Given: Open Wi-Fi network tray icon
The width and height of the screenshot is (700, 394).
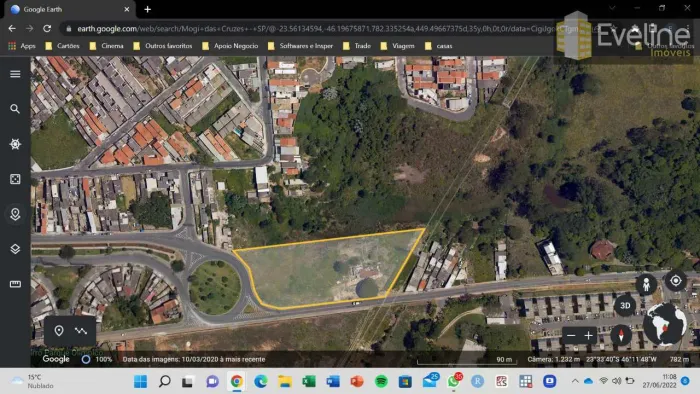Looking at the screenshot, I should [604, 381].
